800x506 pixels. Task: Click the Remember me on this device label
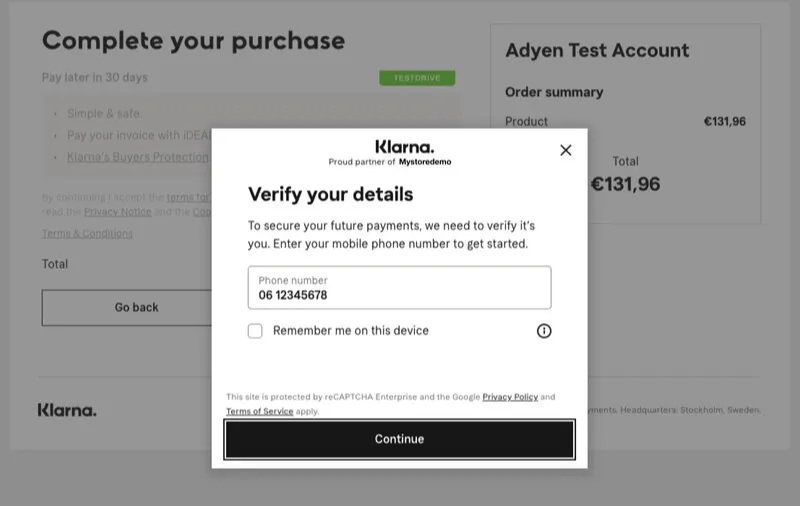pos(351,331)
